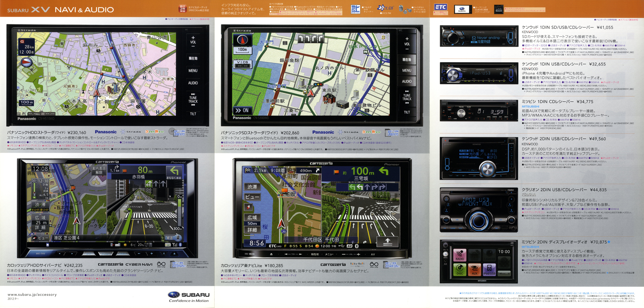644x308 pixels.
Task: Tap 詳細 on the Raku Navi Lite screen
Action: tap(252, 230)
